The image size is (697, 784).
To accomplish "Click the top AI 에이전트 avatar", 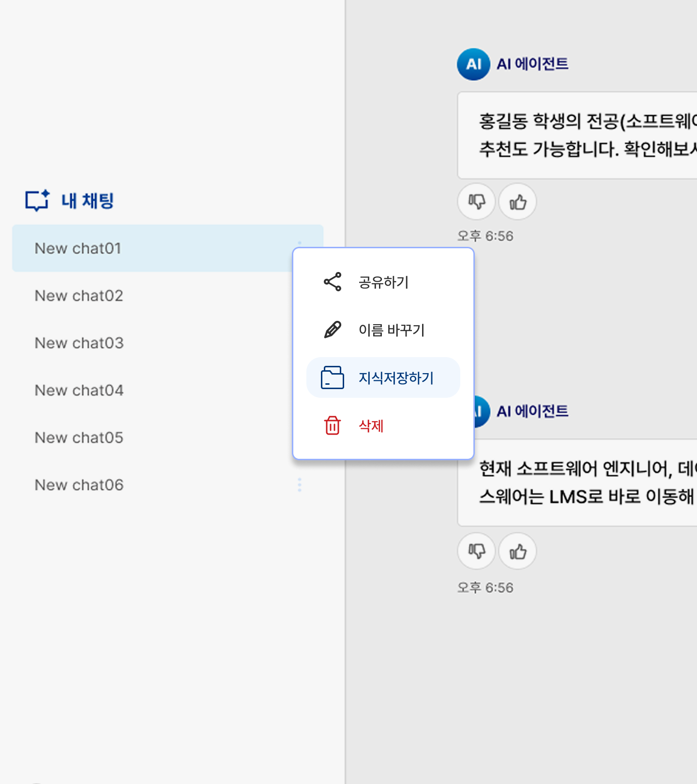I will coord(473,64).
